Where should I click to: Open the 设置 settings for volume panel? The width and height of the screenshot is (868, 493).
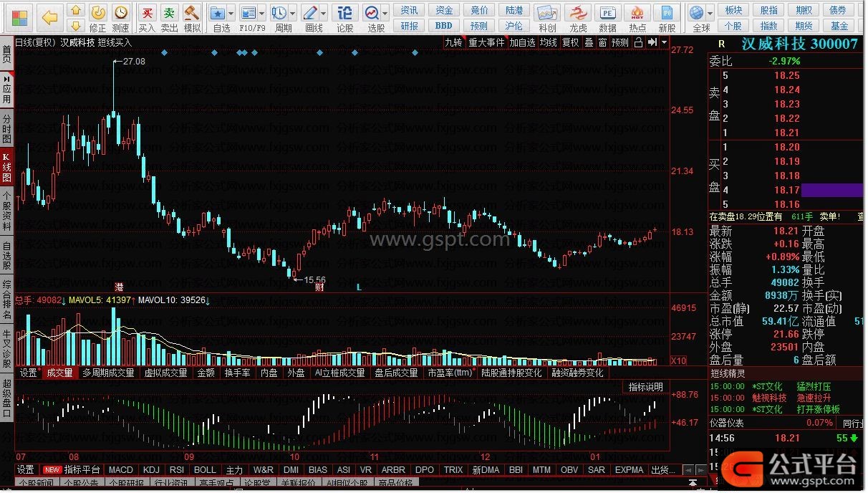(x=28, y=373)
